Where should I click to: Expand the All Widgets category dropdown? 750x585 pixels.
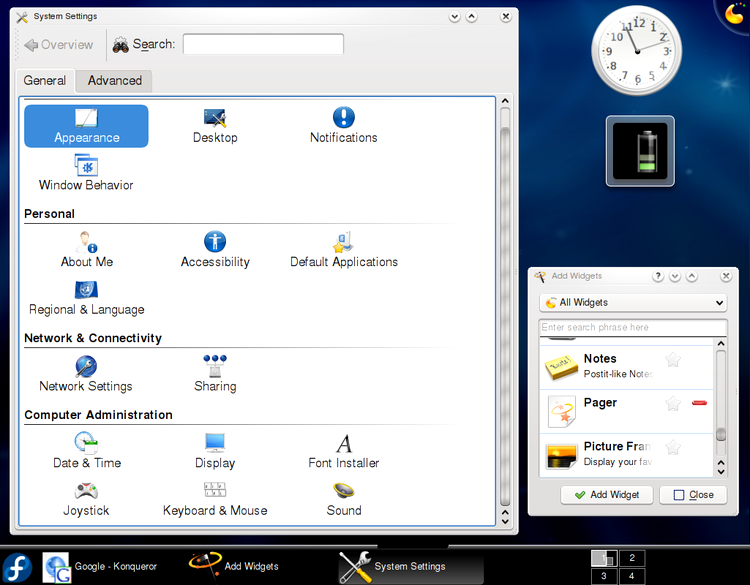[x=633, y=303]
